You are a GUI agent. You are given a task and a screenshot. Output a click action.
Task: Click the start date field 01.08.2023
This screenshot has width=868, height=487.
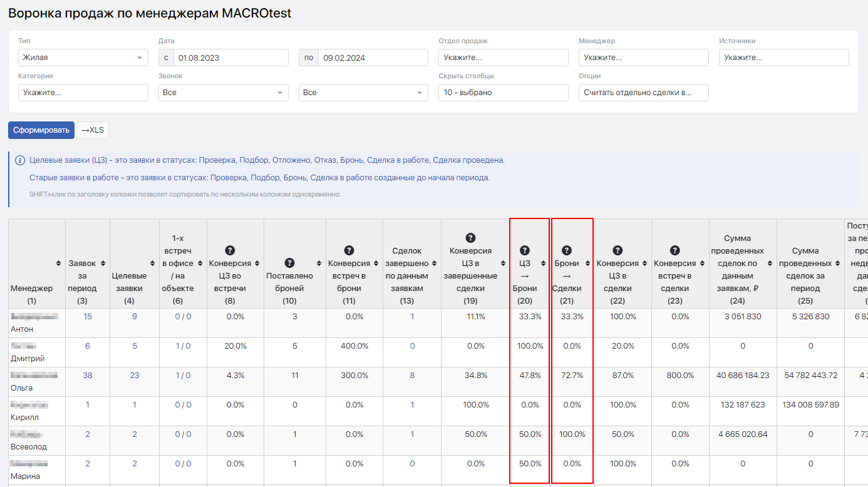pyautogui.click(x=230, y=58)
